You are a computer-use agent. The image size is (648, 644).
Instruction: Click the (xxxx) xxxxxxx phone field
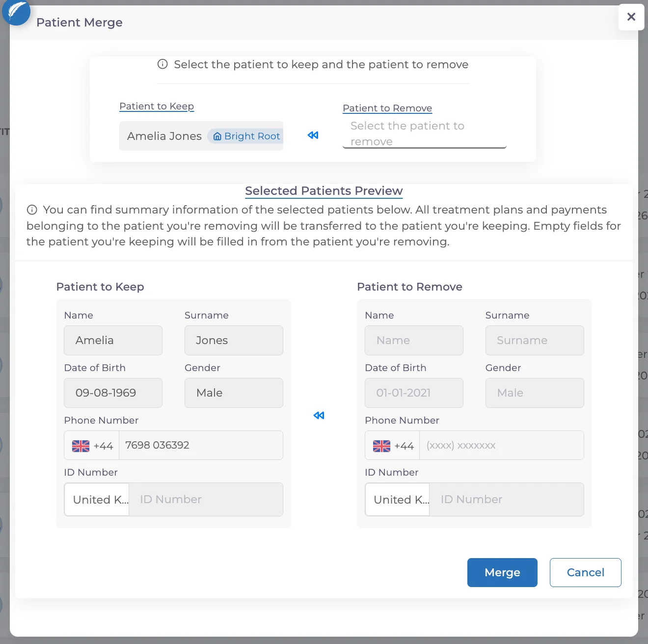[502, 445]
